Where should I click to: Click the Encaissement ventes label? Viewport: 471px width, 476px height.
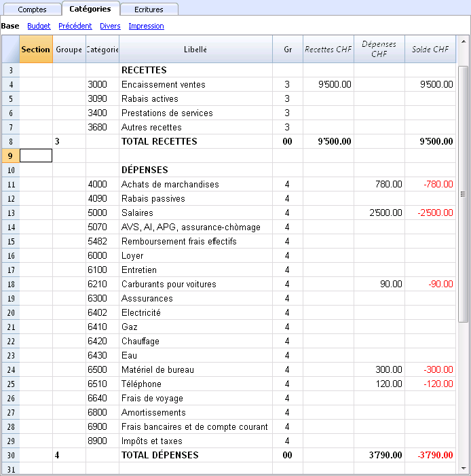pos(164,84)
